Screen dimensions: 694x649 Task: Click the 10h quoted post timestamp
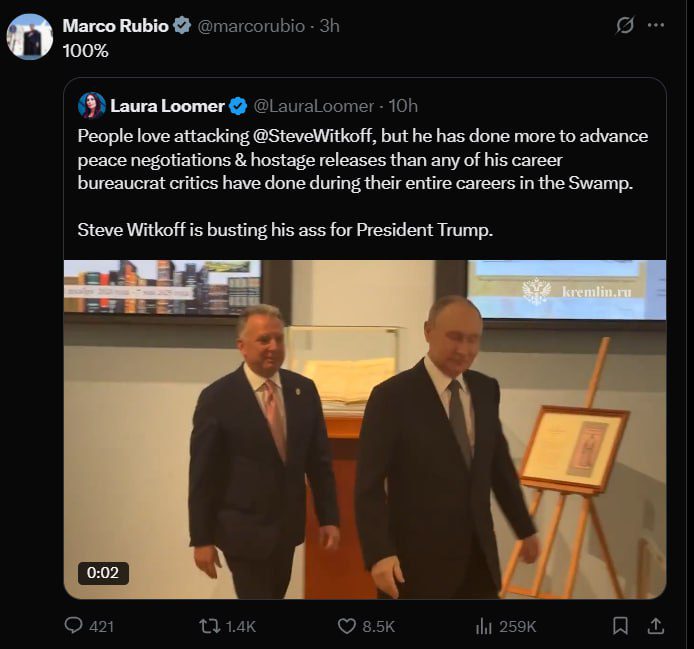click(x=403, y=105)
